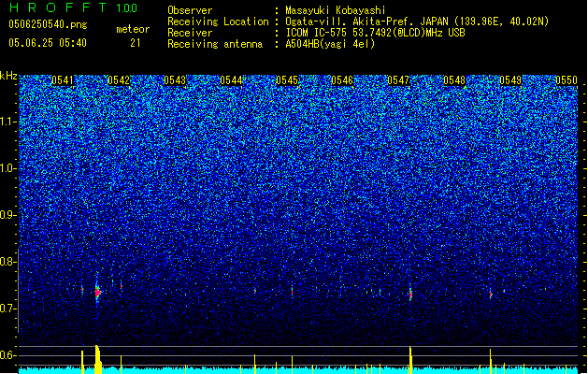
Task: Click the 0.7 kHz frequency axis label
Action: click(7, 309)
